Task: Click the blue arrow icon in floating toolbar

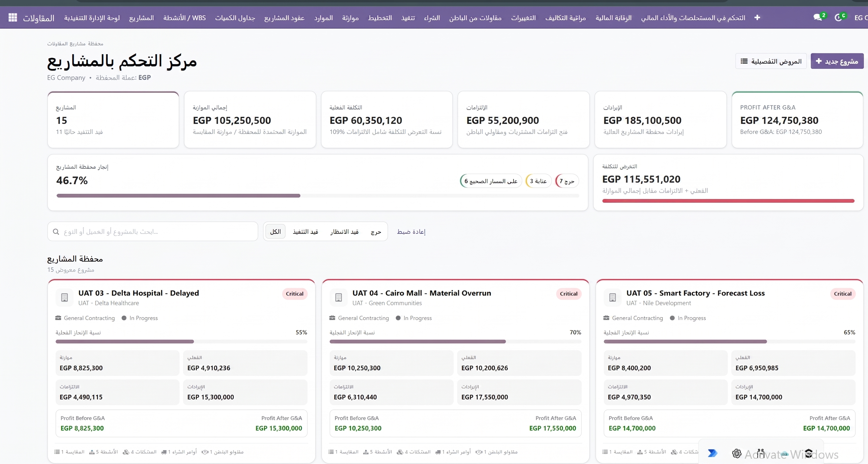Action: point(712,453)
